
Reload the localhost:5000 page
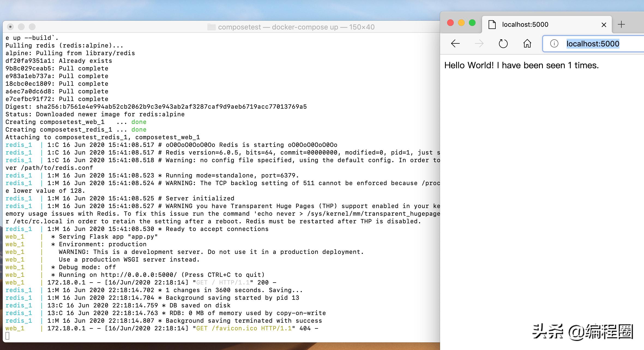(503, 44)
